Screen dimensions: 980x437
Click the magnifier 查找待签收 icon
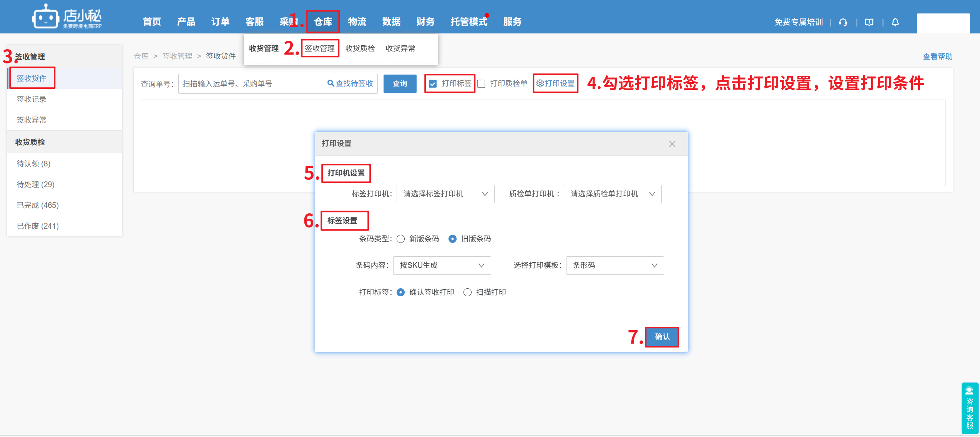click(x=331, y=83)
